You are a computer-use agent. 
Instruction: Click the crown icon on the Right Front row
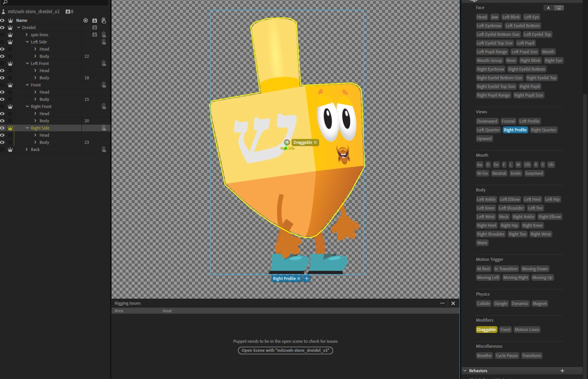tap(10, 106)
